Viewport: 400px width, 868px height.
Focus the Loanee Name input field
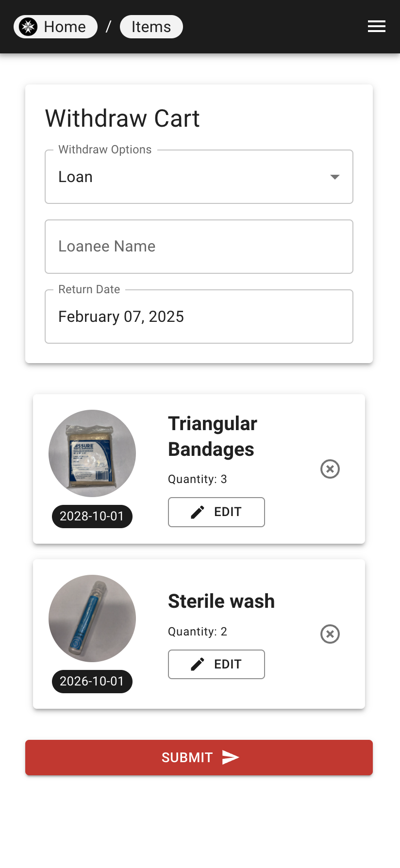point(199,247)
